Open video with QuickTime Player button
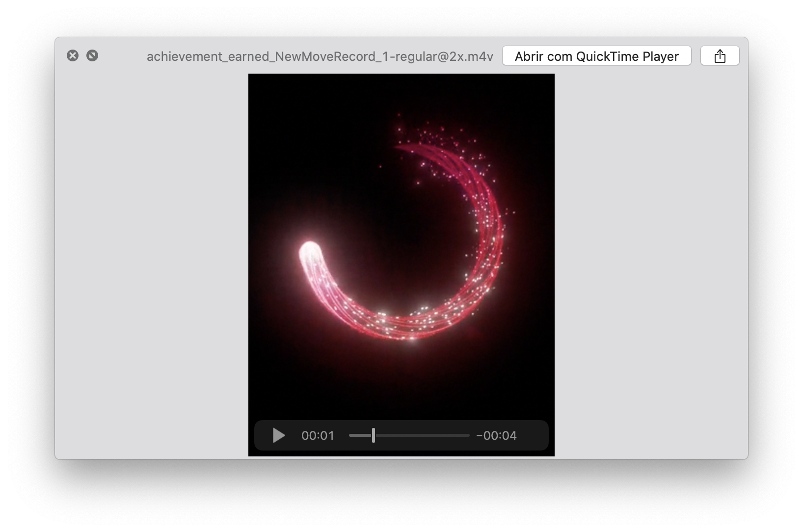This screenshot has width=803, height=532. click(596, 56)
